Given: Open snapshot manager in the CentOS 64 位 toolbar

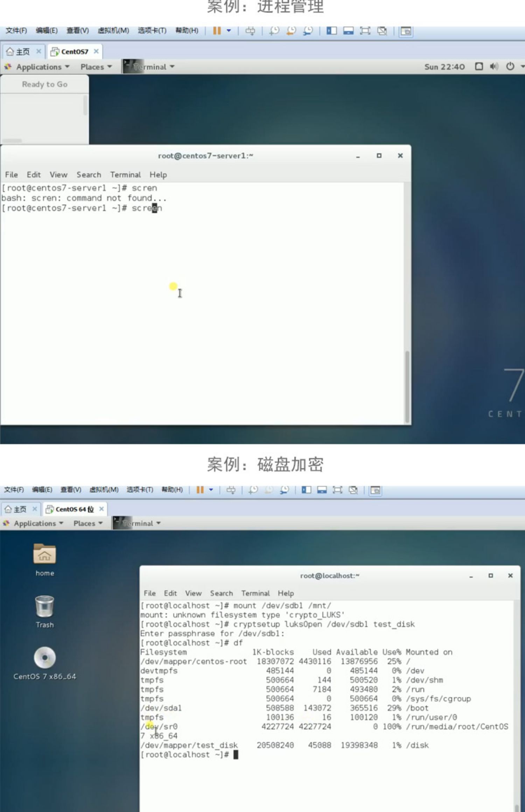Looking at the screenshot, I should click(x=284, y=490).
